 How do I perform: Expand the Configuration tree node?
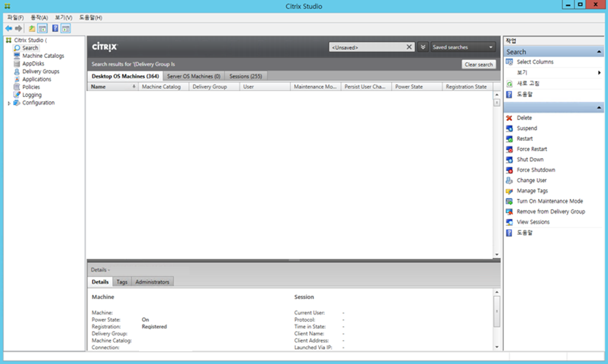(x=9, y=103)
